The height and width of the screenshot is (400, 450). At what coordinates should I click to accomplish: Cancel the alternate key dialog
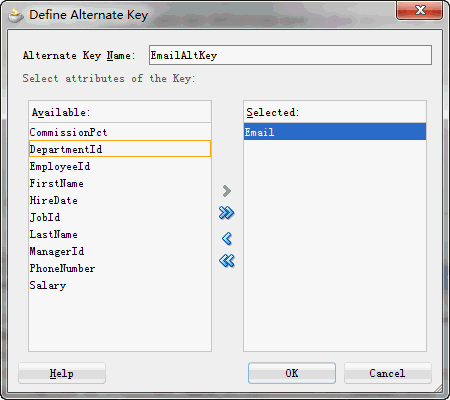387,373
